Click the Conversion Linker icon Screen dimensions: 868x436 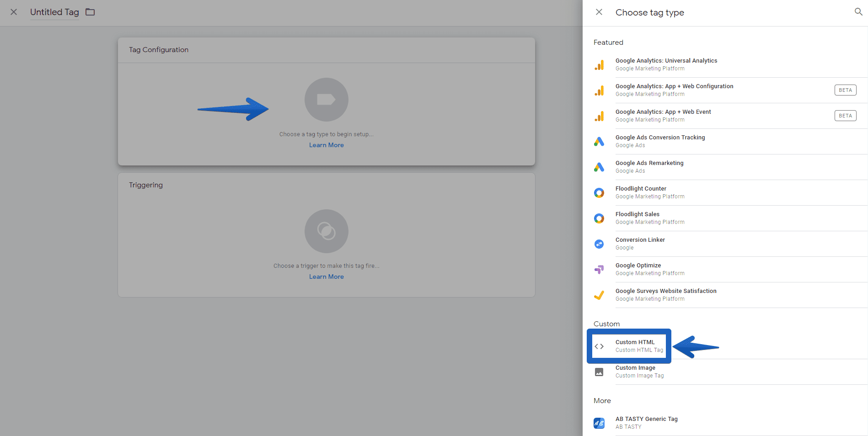599,244
